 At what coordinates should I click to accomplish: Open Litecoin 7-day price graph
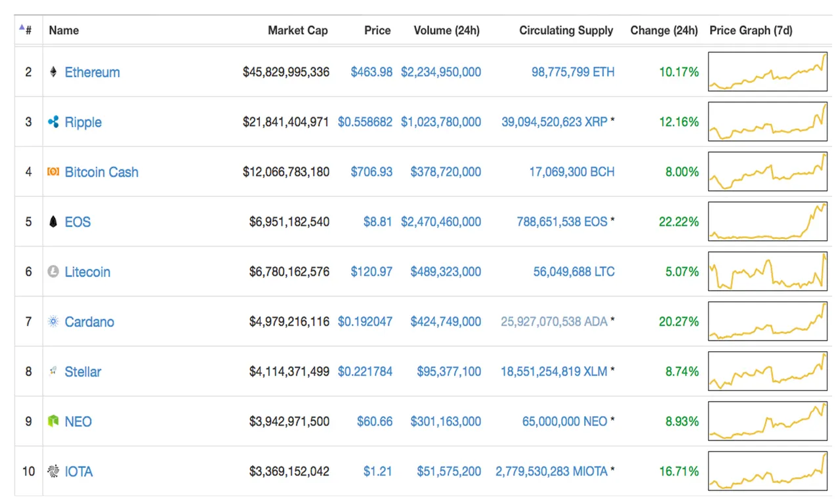click(x=768, y=271)
